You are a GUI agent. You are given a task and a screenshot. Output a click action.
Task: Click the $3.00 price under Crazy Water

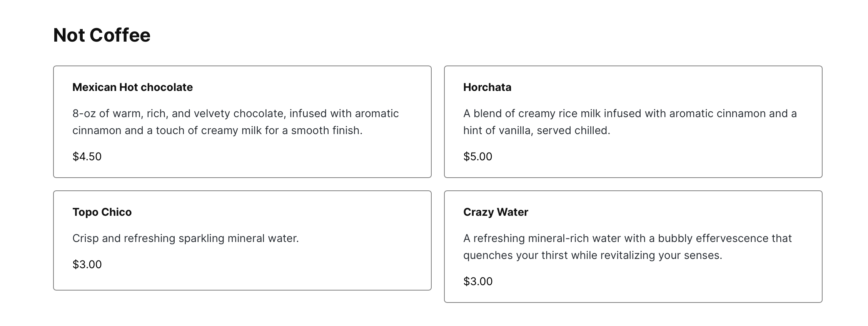(x=478, y=281)
